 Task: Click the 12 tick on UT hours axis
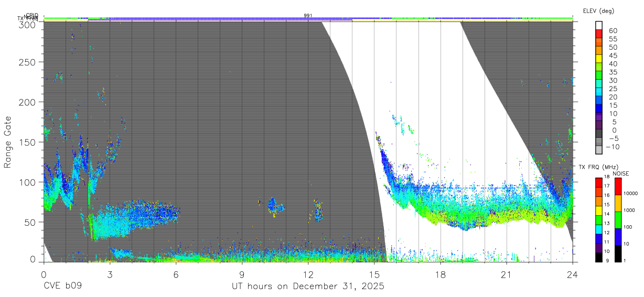[308, 273]
